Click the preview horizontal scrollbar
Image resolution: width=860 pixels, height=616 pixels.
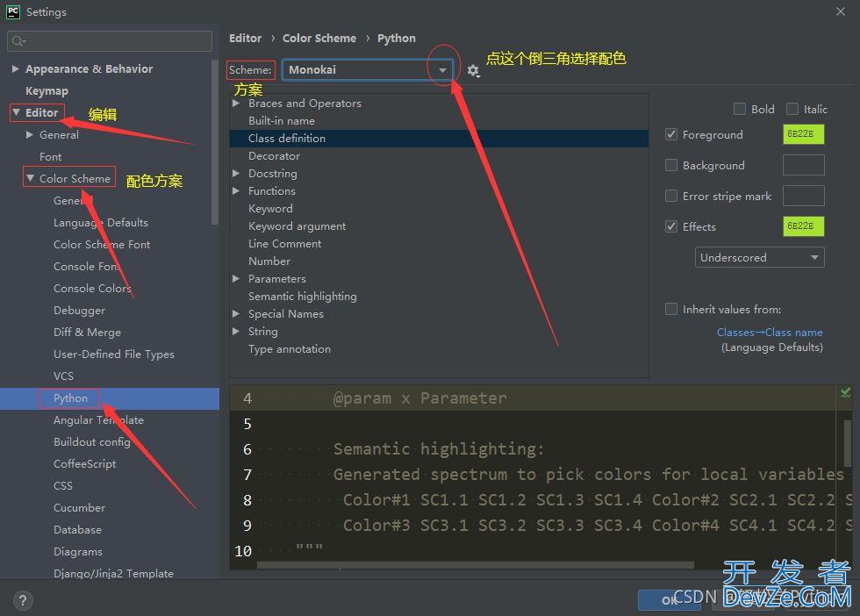[x=475, y=564]
